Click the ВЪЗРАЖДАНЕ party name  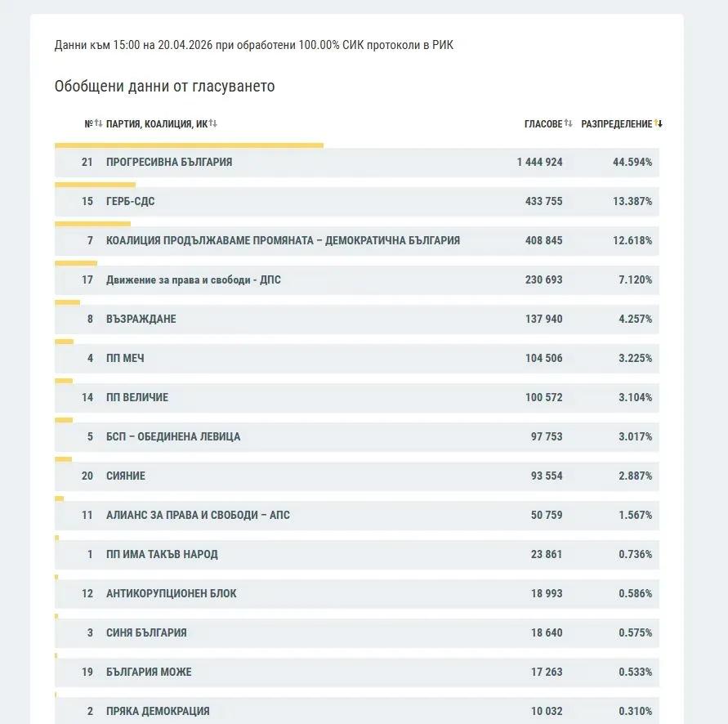[x=141, y=320]
